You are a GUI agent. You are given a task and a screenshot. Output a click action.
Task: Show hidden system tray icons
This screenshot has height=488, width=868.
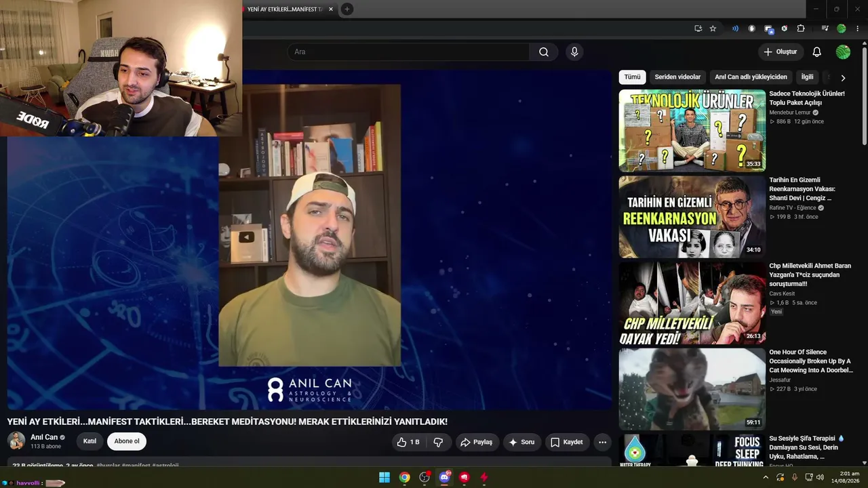(x=766, y=477)
